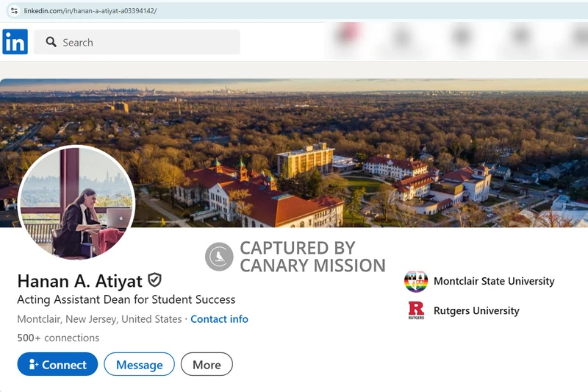Expand the More options button
Viewport: 588px width, 392px height.
[x=207, y=364]
